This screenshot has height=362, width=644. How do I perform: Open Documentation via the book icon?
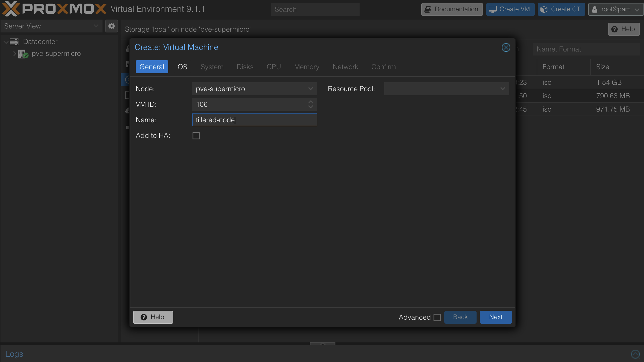coord(428,9)
